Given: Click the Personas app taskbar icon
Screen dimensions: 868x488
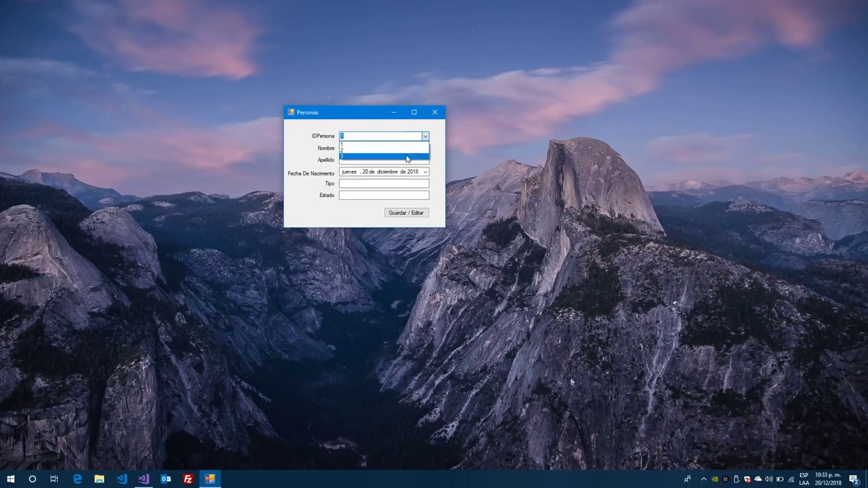Looking at the screenshot, I should tap(210, 479).
